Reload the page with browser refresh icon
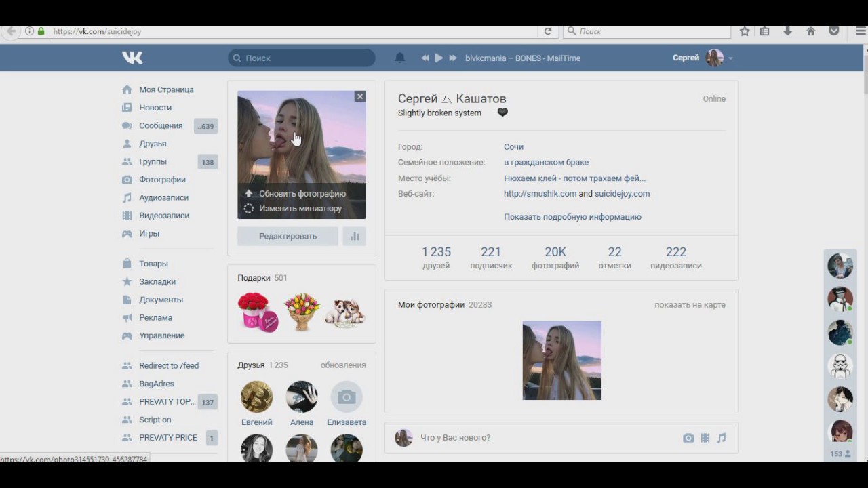The height and width of the screenshot is (488, 868). pyautogui.click(x=548, y=31)
